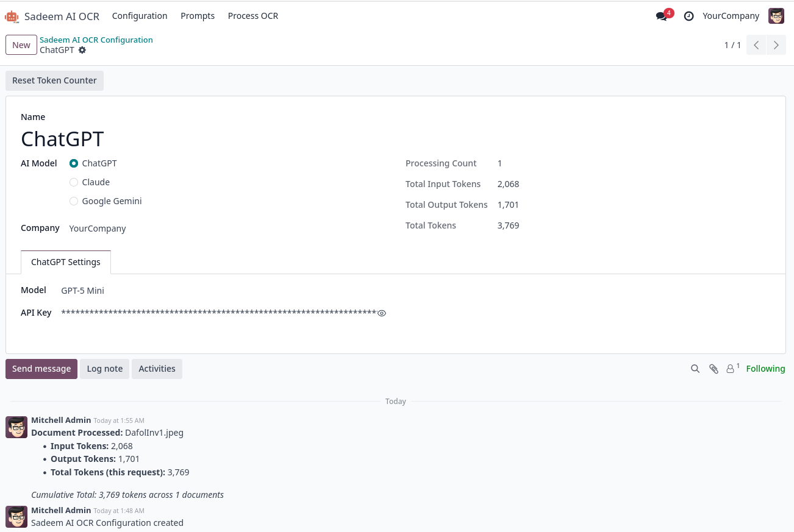Click the 'Today at 1:55 AM' timestamp
The image size is (794, 532).
[119, 420]
